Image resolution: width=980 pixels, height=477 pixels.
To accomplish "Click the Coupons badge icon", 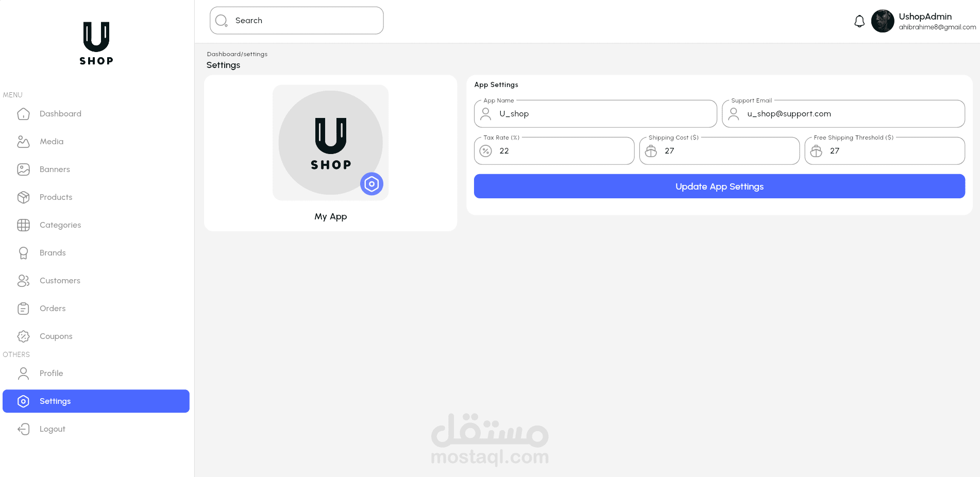I will (24, 336).
